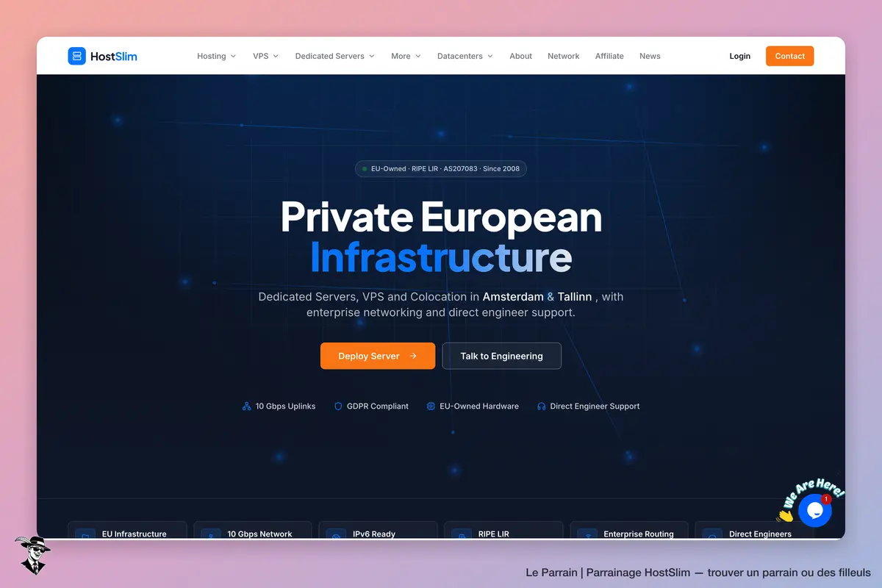This screenshot has height=588, width=882.
Task: Click the GDPR Compliant shield icon
Action: point(338,406)
